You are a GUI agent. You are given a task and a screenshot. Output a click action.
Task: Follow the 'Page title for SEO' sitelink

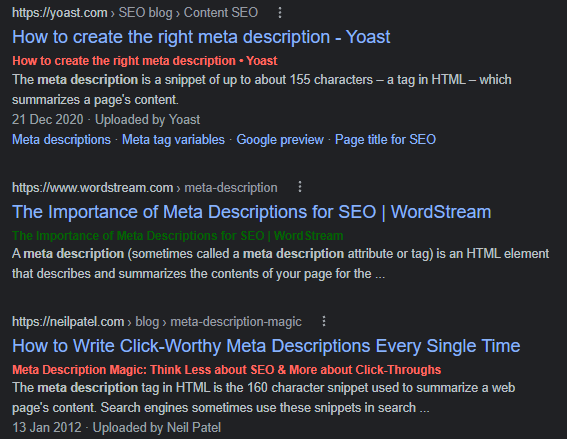[385, 140]
